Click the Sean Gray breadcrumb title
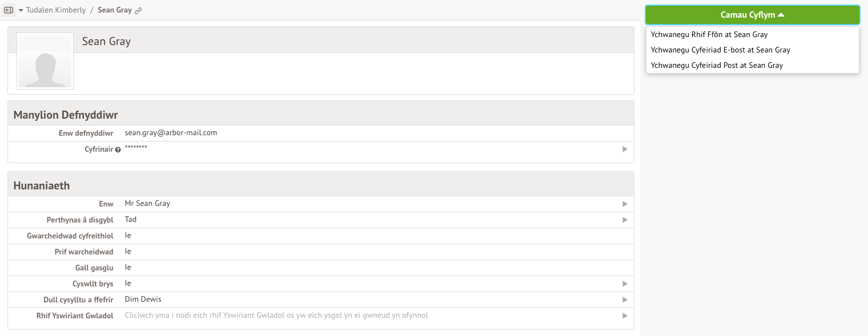The height and width of the screenshot is (336, 868). tap(115, 10)
